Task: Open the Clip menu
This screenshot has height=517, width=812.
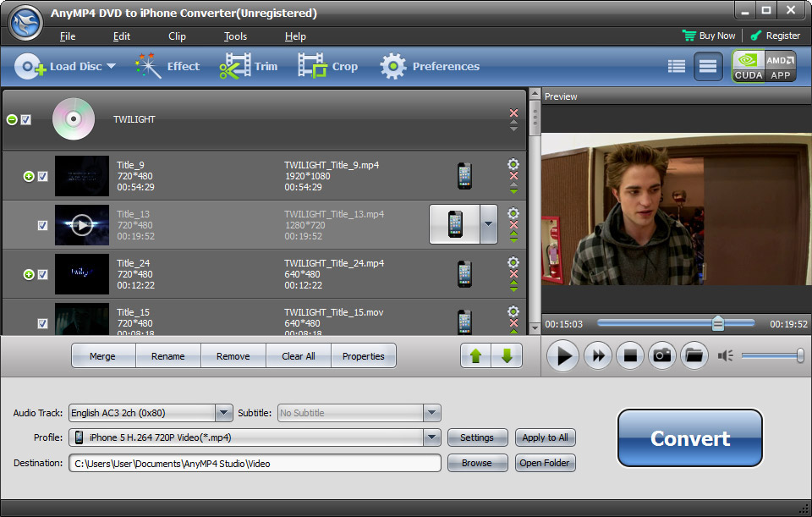Action: point(177,36)
